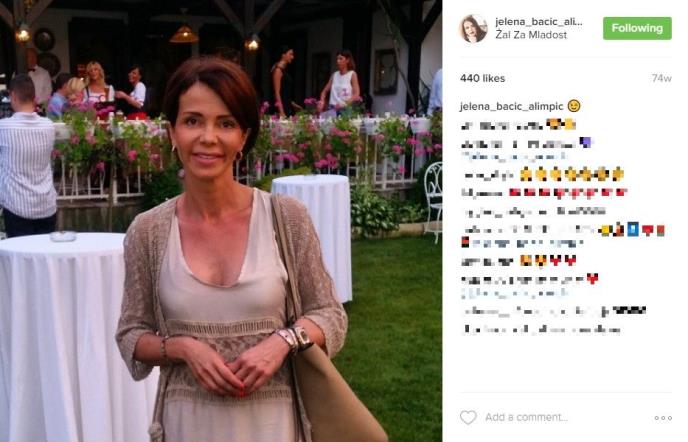
Task: Click the main photo of the woman
Action: point(221,221)
